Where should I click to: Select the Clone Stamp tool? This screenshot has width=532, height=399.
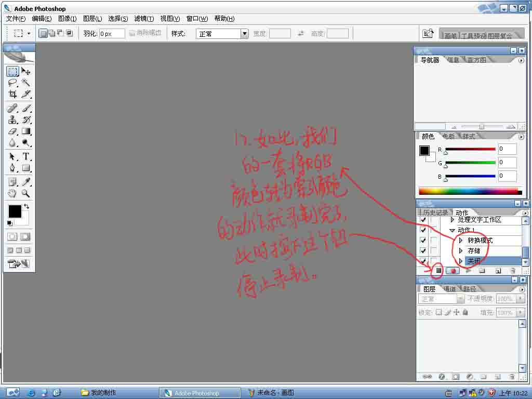pyautogui.click(x=12, y=119)
